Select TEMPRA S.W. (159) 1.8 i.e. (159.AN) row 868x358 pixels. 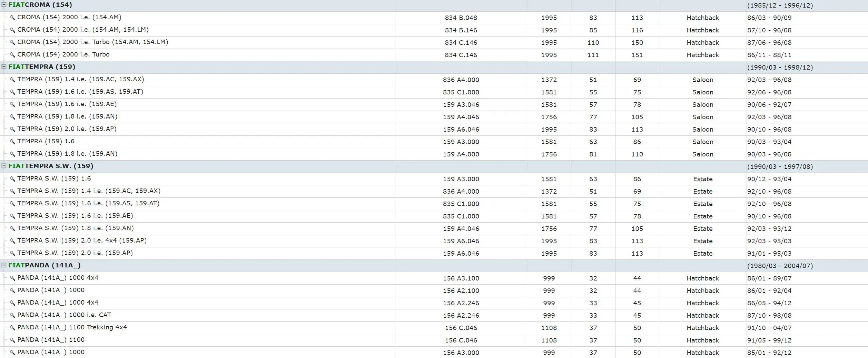point(434,228)
